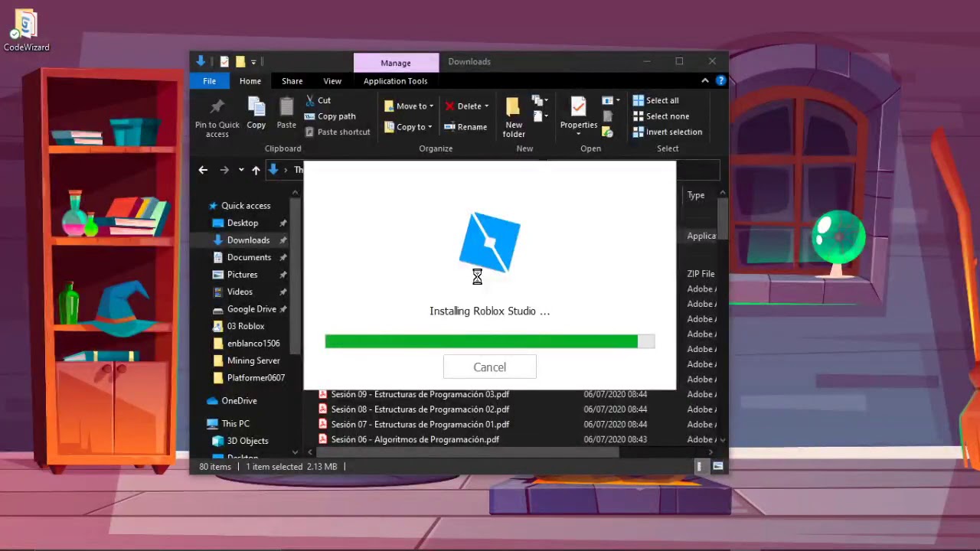980x551 pixels.
Task: Click the Edit icon in Open group
Action: pos(608,116)
